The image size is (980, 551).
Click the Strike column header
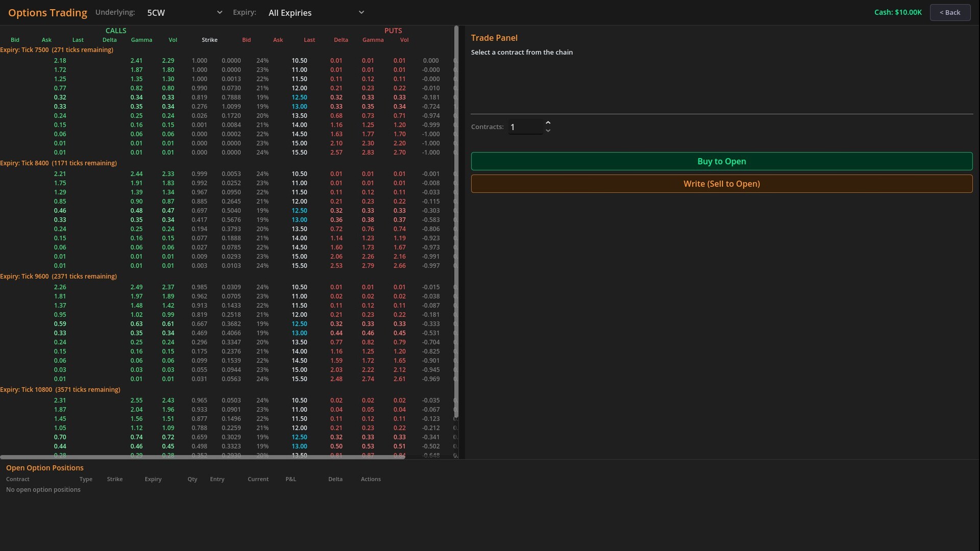210,39
